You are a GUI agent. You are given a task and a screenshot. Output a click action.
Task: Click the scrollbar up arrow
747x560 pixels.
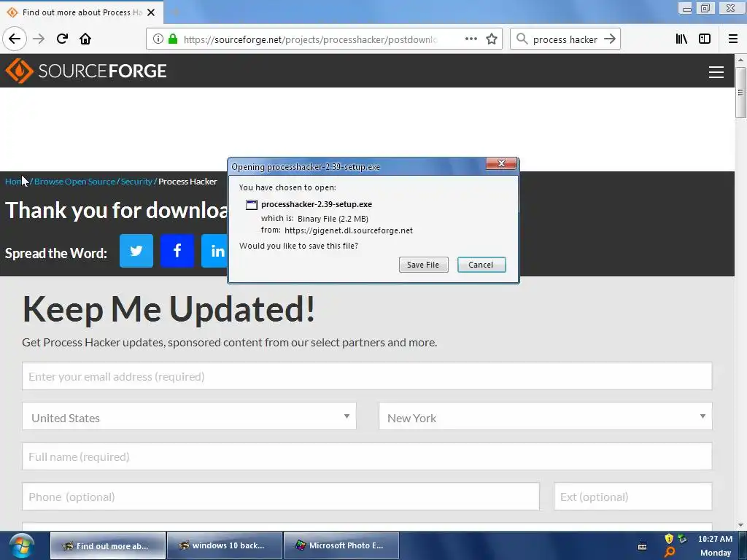pos(740,60)
